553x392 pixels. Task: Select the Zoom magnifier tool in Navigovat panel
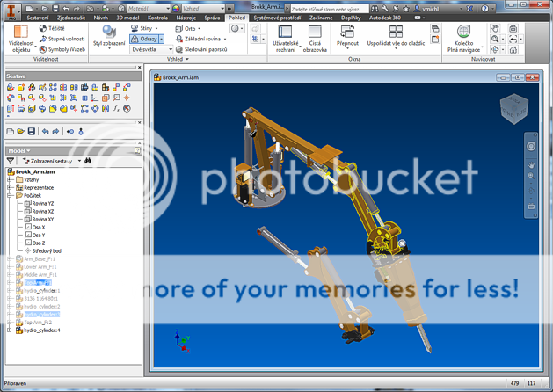coord(495,40)
